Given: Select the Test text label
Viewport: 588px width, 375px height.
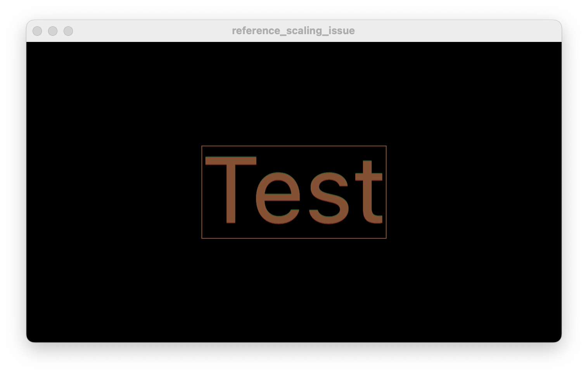Looking at the screenshot, I should click(294, 192).
